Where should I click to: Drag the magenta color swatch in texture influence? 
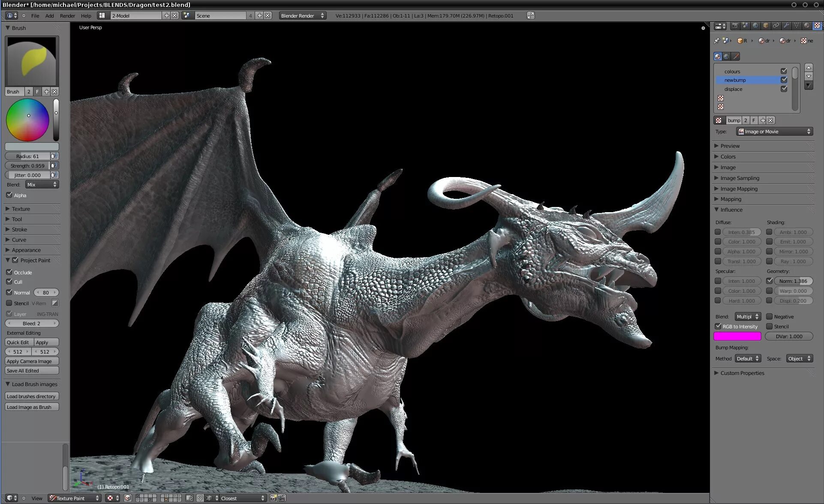737,336
